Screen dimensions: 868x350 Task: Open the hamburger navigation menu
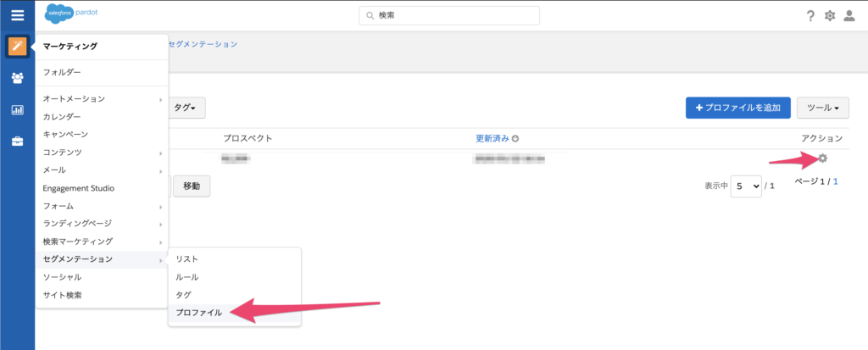click(17, 15)
